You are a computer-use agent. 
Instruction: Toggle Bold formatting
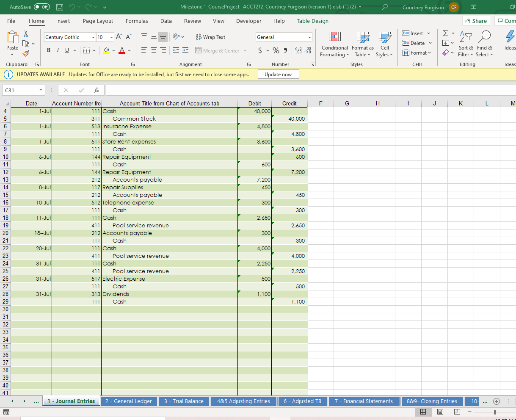click(49, 50)
